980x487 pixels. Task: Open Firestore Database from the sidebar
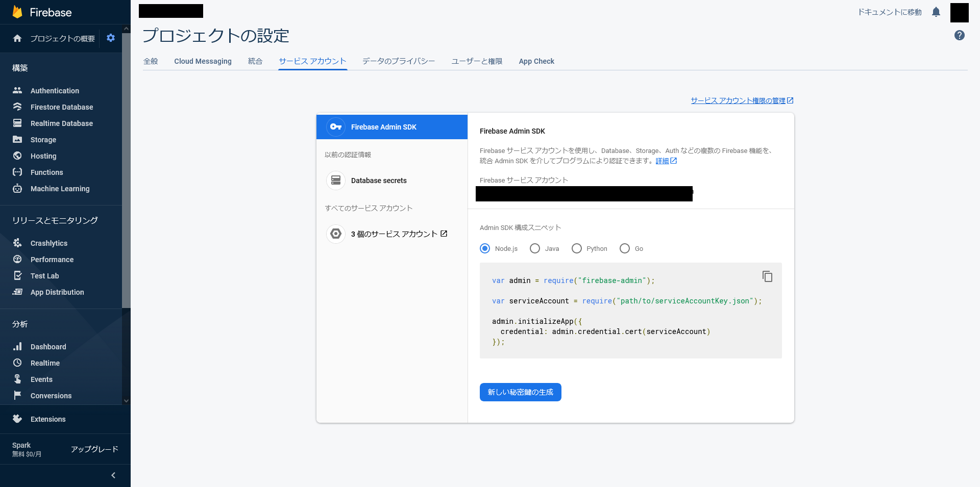pos(61,107)
